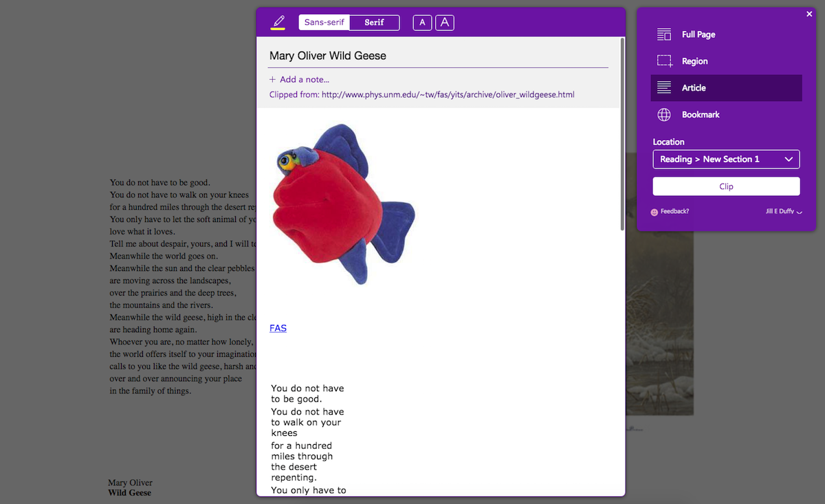Image resolution: width=825 pixels, height=504 pixels.
Task: Click the Feedback speech bubble icon
Action: [x=655, y=211]
